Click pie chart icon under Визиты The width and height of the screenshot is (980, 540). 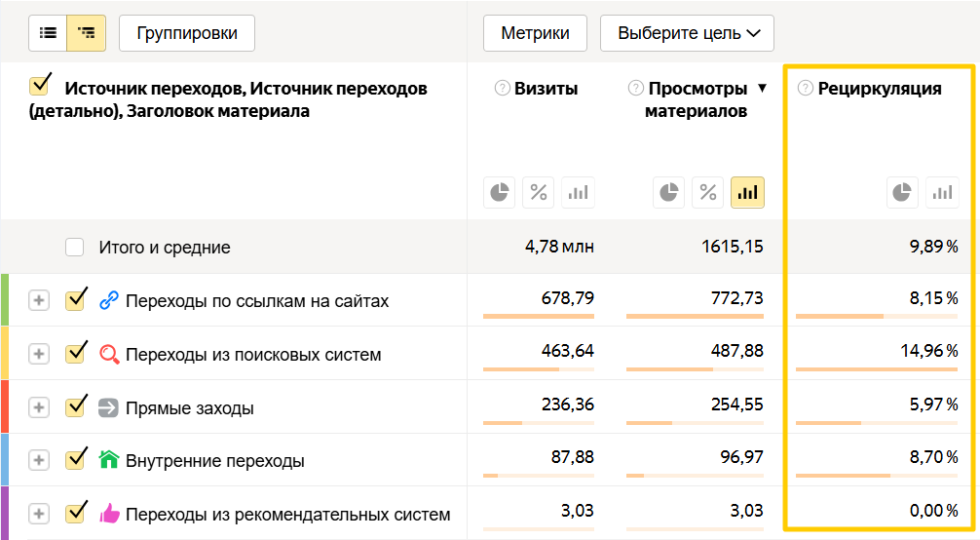(500, 192)
